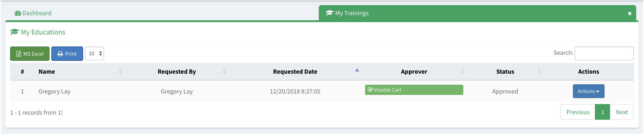This screenshot has width=644, height=134.
Task: Export table with MS Excel button
Action: click(30, 54)
